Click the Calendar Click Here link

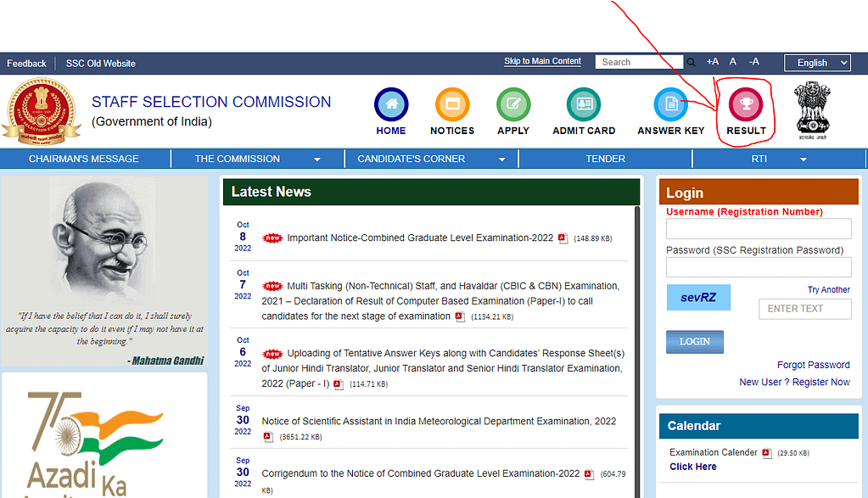pyautogui.click(x=693, y=467)
